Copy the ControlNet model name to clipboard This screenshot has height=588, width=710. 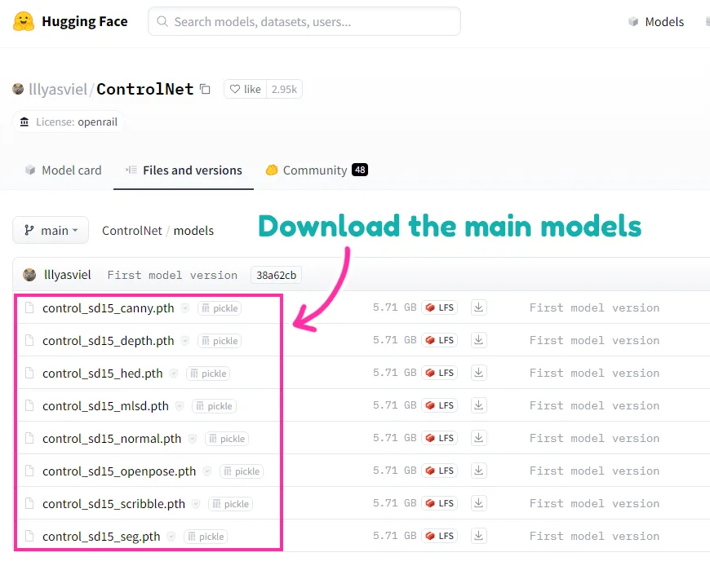pos(205,89)
